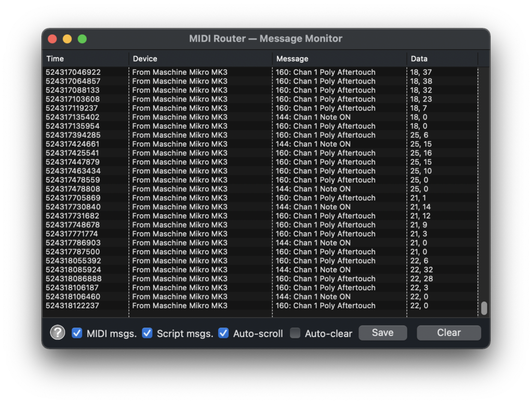Image resolution: width=532 pixels, height=404 pixels.
Task: Click timestamp 524318106460
Action: tap(73, 297)
